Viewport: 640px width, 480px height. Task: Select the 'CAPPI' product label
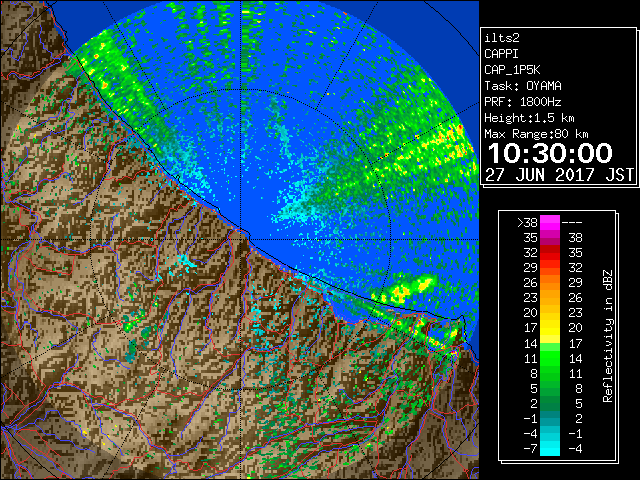pos(501,54)
